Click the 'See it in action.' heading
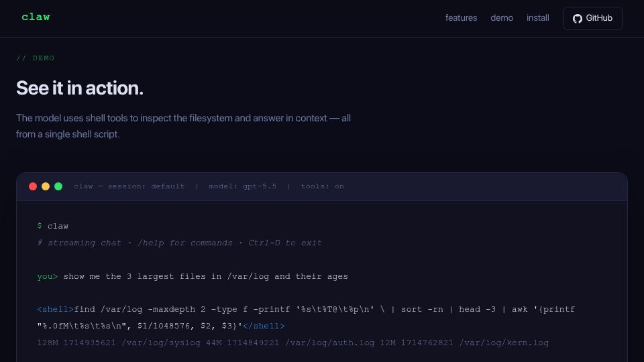Image resolution: width=644 pixels, height=362 pixels. pos(80,88)
